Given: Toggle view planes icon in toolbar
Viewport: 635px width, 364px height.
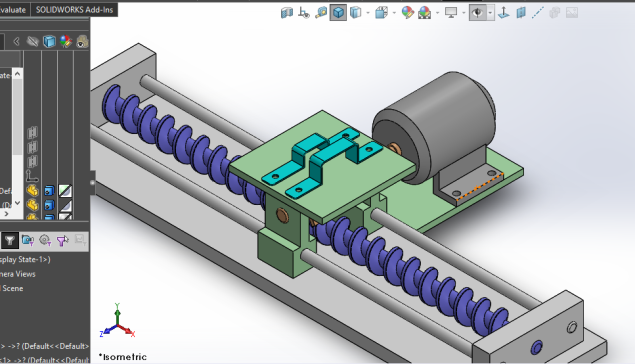Looking at the screenshot, I should tap(520, 13).
